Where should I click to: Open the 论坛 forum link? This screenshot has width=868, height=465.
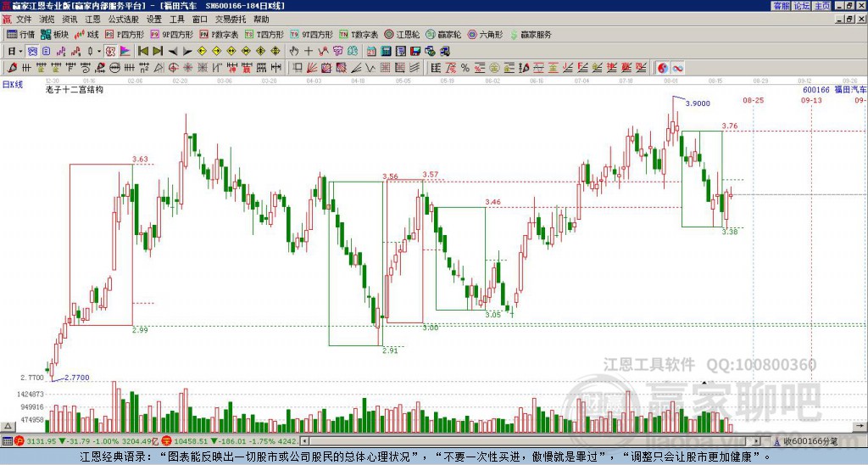[802, 6]
